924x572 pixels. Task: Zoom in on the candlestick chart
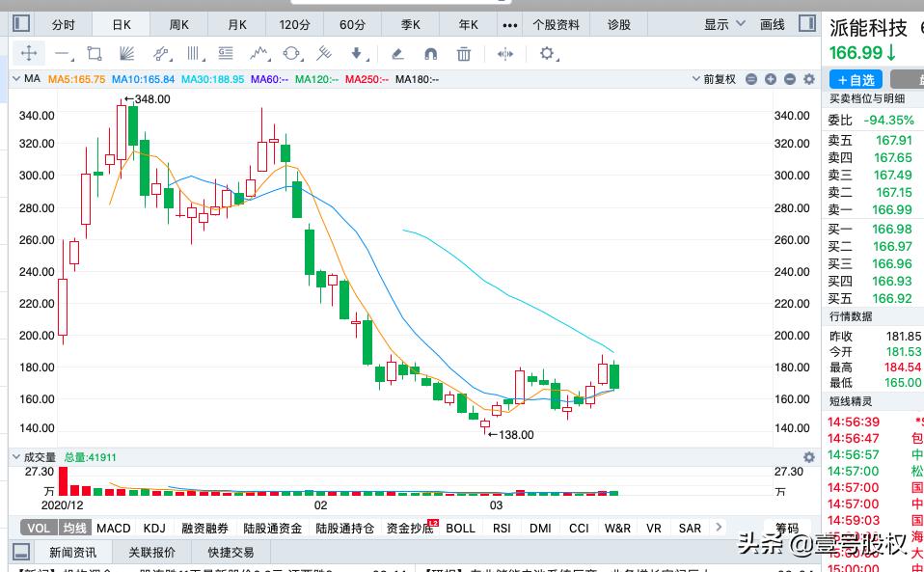tap(770, 79)
